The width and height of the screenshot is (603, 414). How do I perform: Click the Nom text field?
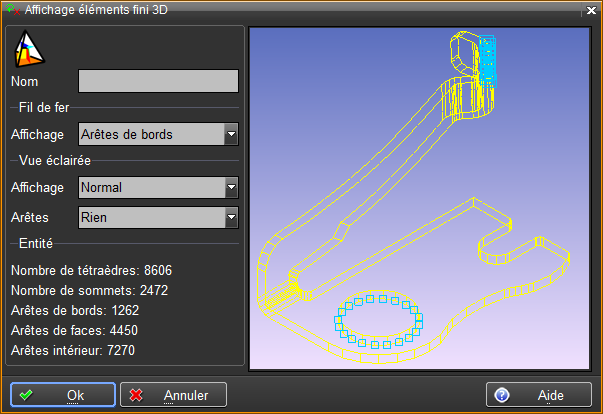click(x=158, y=81)
